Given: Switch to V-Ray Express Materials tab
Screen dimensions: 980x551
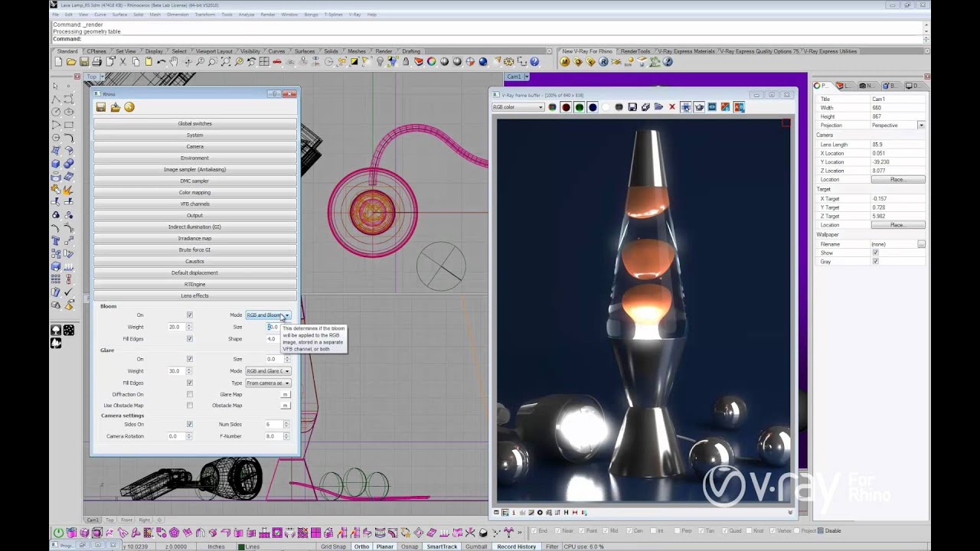Looking at the screenshot, I should point(686,51).
